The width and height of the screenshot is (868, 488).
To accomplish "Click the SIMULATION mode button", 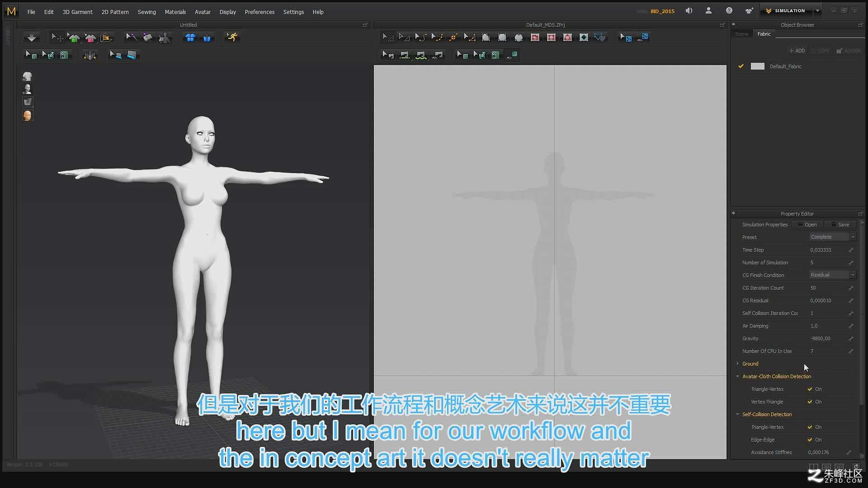I will tap(786, 11).
